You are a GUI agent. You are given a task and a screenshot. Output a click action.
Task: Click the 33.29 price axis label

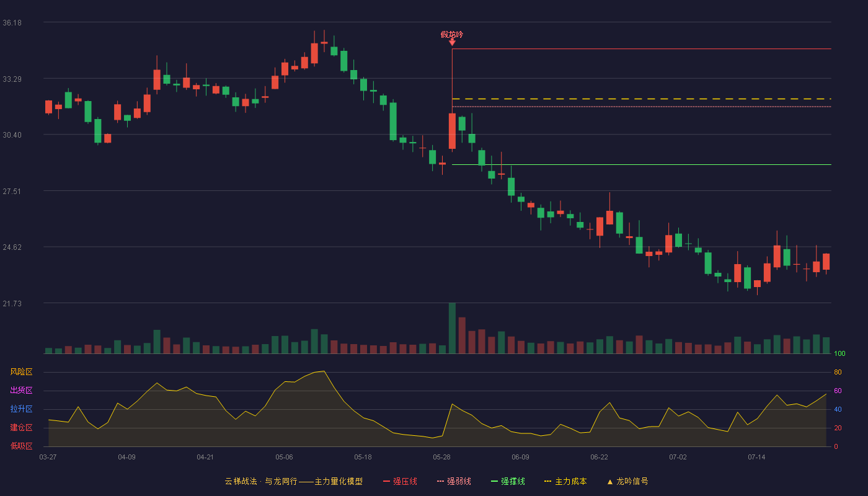[x=12, y=79]
